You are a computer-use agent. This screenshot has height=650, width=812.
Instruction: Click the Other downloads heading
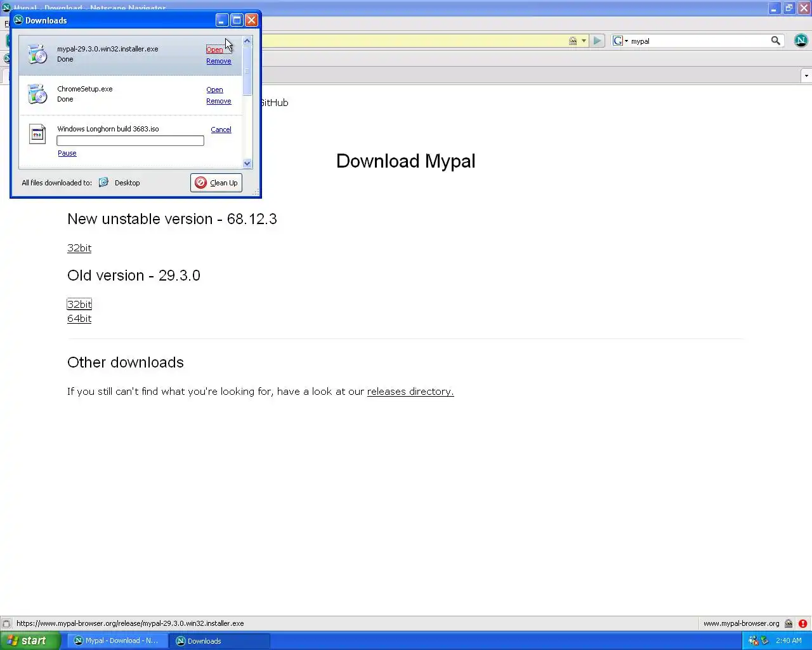point(126,362)
